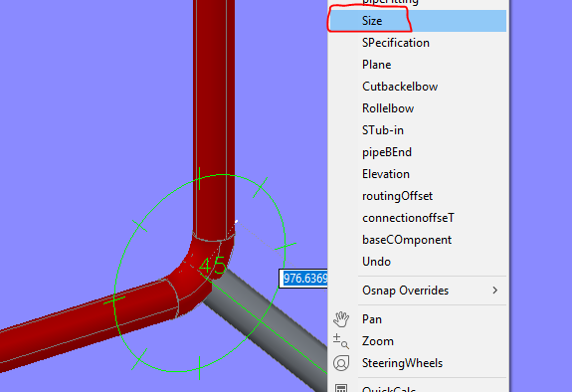Expand Osnap Overrides submenu arrow
Screen dimensions: 572x392
(495, 291)
